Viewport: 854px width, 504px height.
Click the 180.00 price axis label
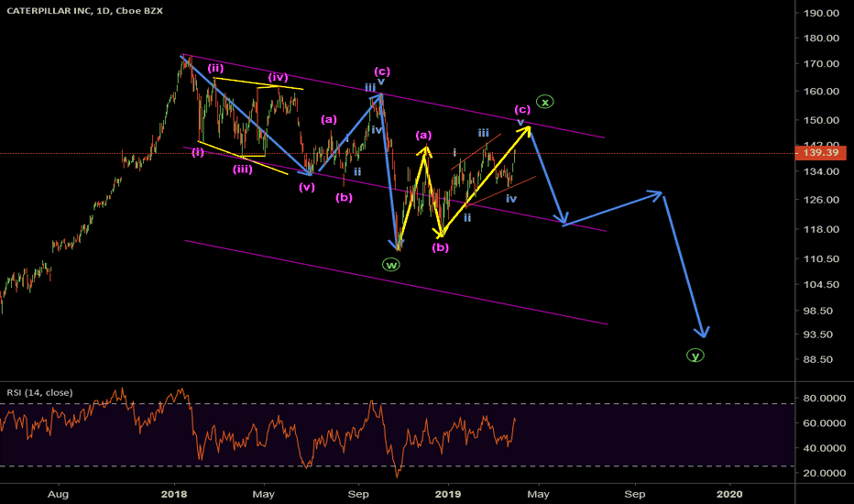(821, 38)
